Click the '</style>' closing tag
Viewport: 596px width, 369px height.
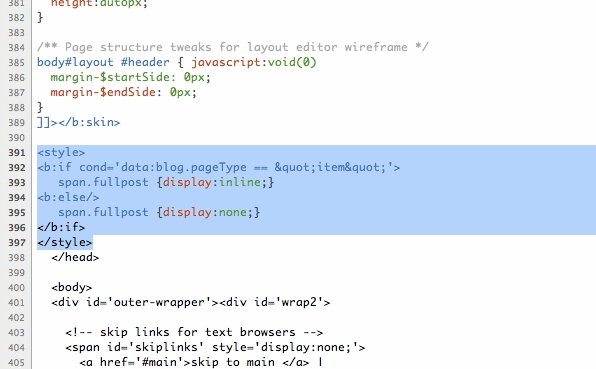point(65,242)
